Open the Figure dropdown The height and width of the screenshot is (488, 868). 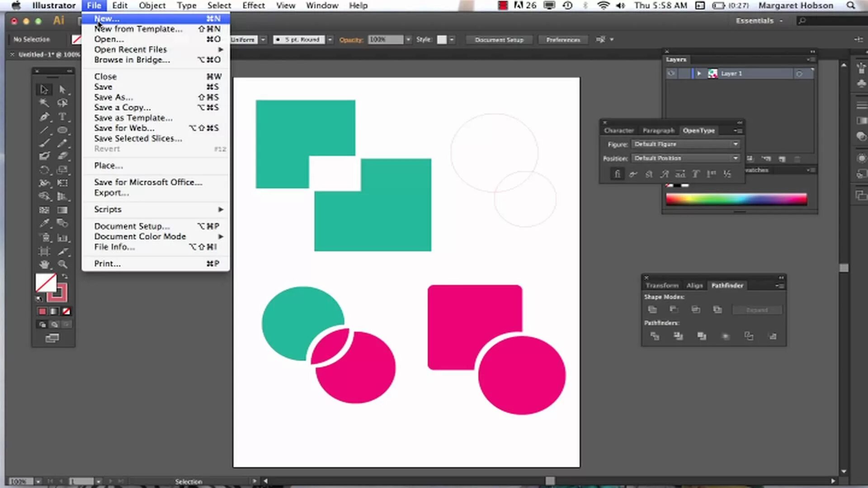(685, 144)
